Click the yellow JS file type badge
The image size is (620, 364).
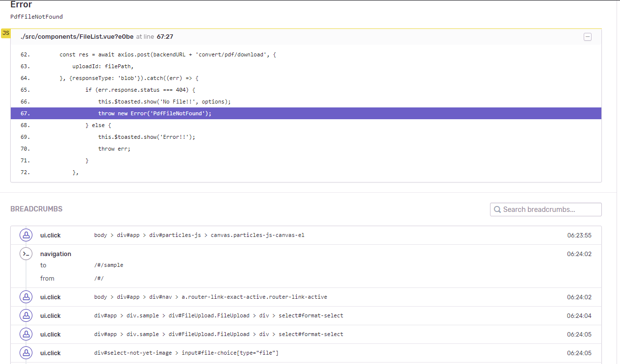tap(6, 33)
